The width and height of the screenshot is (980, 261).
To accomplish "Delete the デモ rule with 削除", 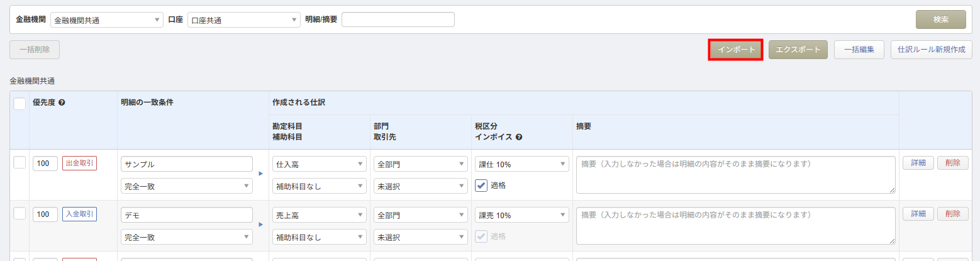I will pos(952,214).
